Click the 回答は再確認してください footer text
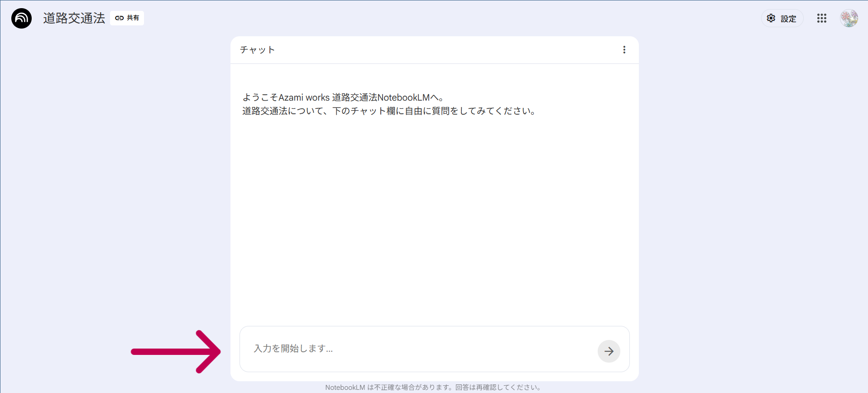The width and height of the screenshot is (868, 393). [498, 388]
